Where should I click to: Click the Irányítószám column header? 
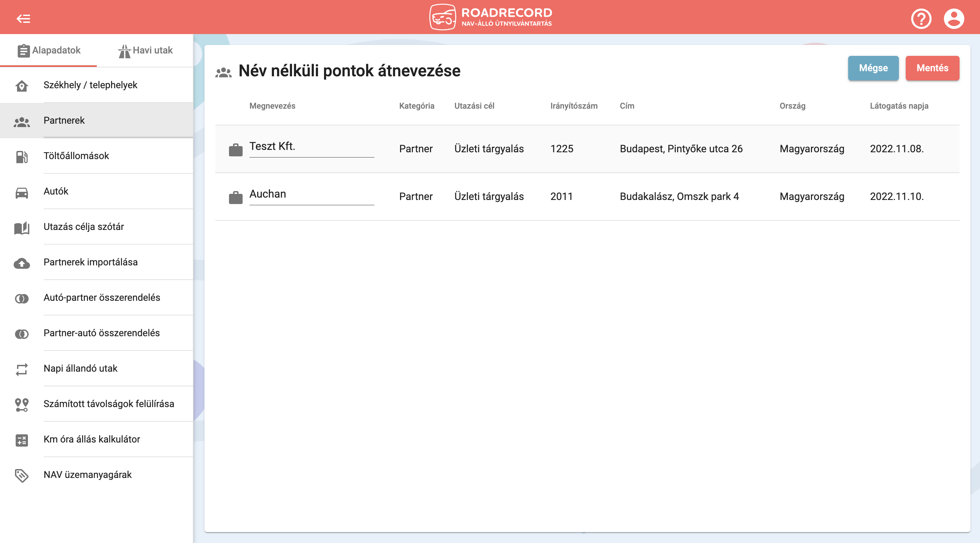coord(574,106)
